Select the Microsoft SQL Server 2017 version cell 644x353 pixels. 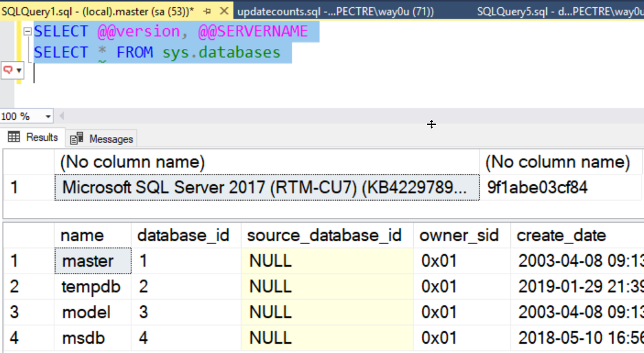(267, 187)
